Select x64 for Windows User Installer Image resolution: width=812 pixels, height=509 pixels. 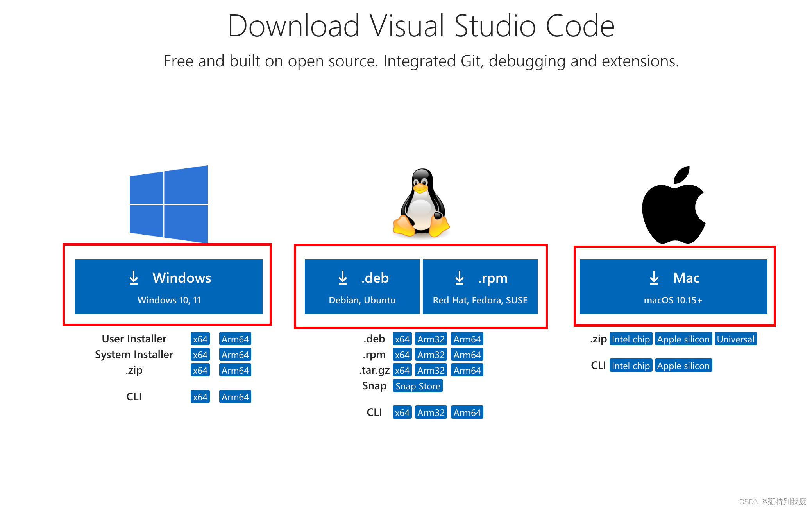click(200, 339)
